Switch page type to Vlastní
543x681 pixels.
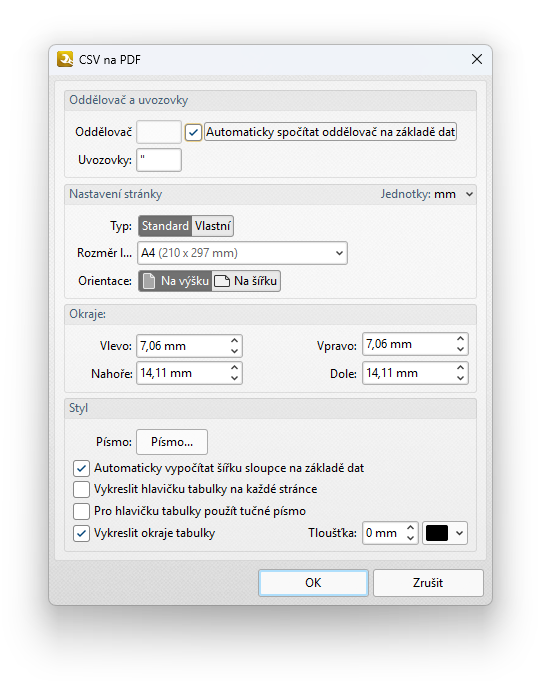coord(212,226)
